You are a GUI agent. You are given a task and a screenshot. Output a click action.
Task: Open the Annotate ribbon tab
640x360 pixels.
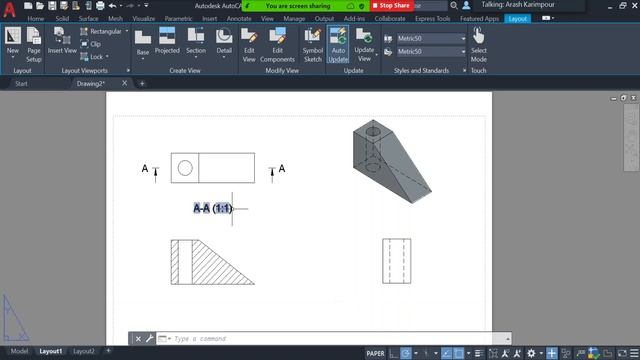(239, 19)
